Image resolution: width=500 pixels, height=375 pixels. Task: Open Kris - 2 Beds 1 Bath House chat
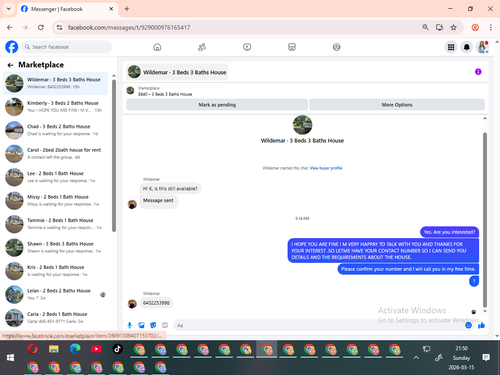tap(55, 271)
